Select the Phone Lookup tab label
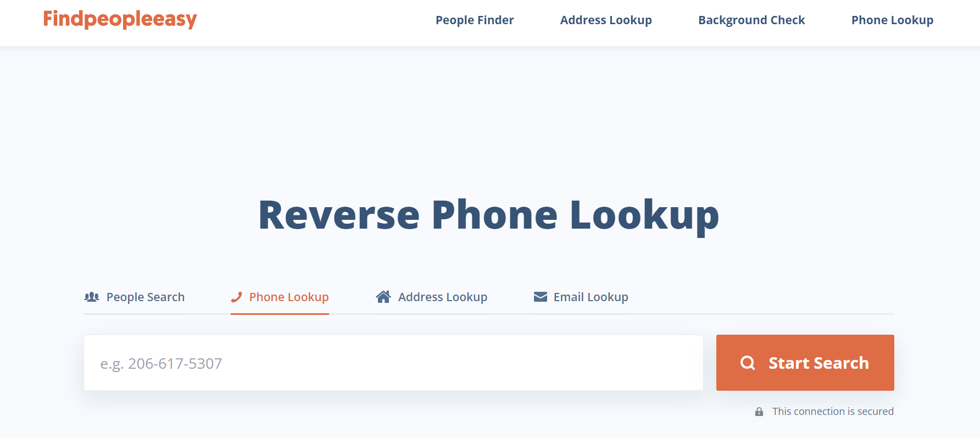Image resolution: width=980 pixels, height=438 pixels. coord(289,297)
